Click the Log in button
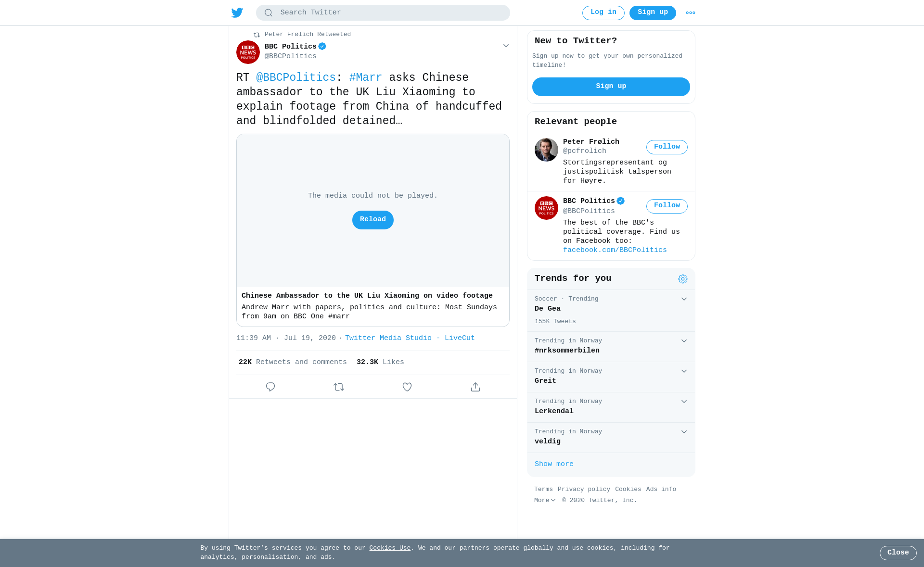The height and width of the screenshot is (567, 924). pos(603,13)
